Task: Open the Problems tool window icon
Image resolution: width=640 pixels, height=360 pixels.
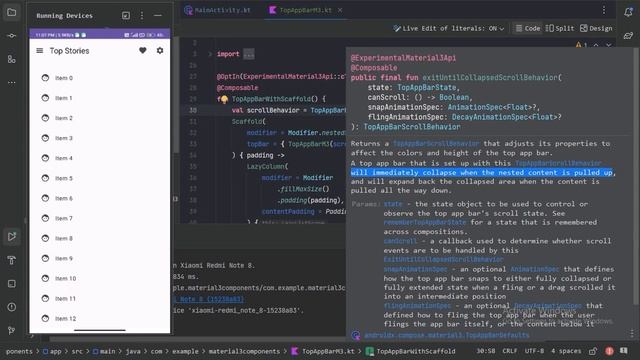Action: (11, 307)
